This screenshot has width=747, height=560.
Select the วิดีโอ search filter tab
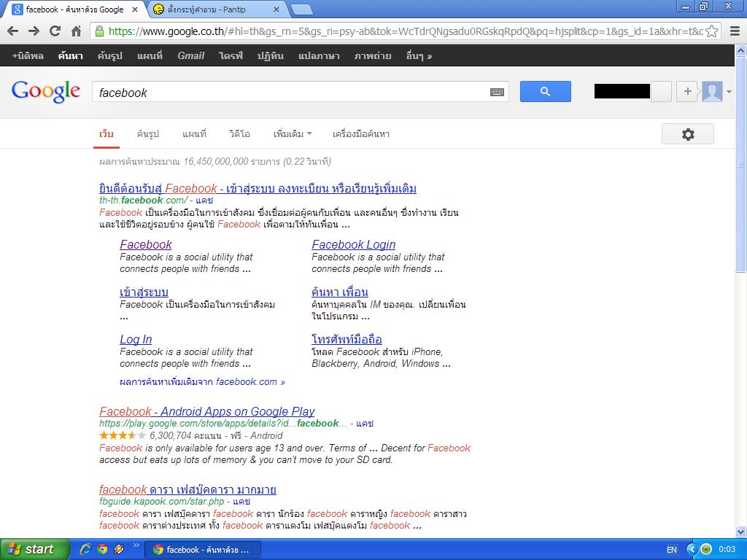coord(239,134)
